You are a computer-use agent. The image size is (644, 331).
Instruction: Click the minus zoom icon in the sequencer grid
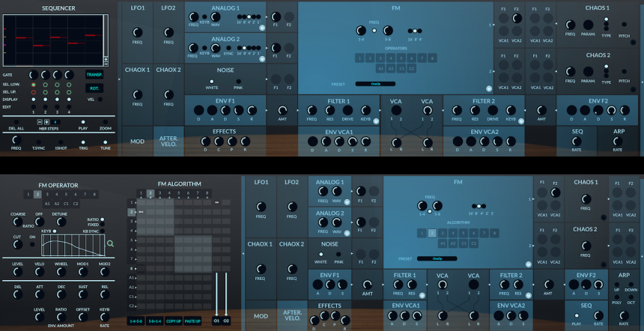click(106, 64)
